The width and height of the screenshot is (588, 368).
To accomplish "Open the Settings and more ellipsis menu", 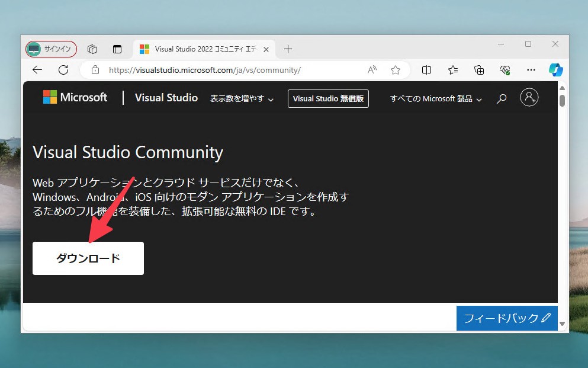I will (531, 70).
